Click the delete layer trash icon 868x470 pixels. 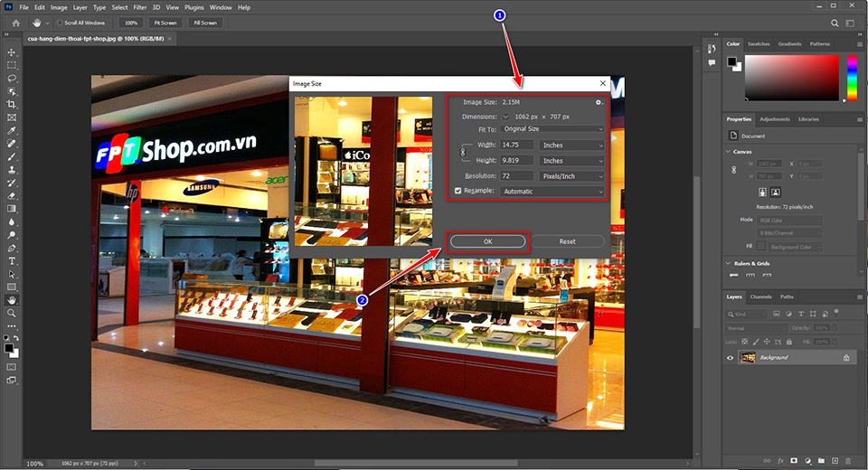point(848,461)
